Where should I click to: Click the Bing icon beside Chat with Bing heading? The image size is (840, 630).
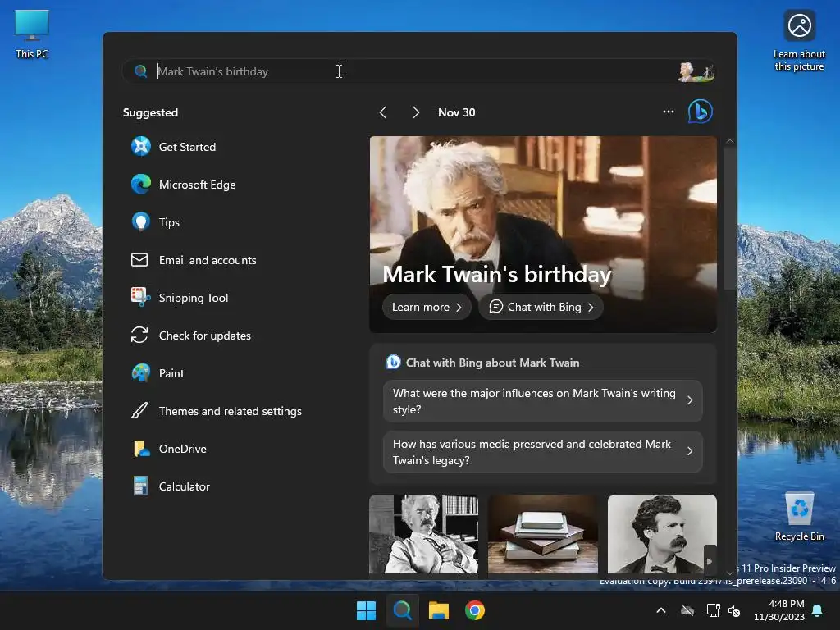[393, 362]
